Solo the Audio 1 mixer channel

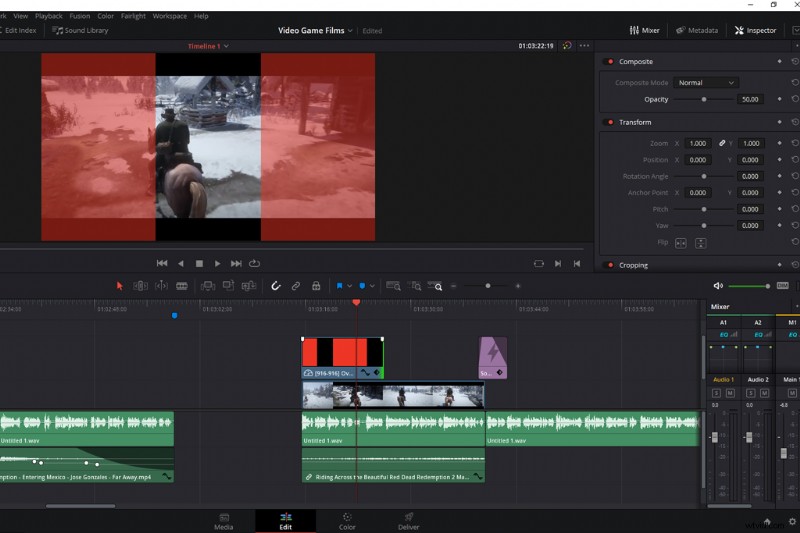pyautogui.click(x=716, y=393)
